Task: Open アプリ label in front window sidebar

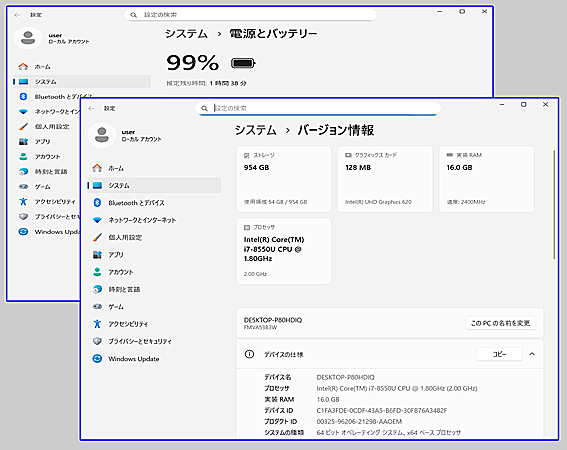Action: click(x=116, y=255)
